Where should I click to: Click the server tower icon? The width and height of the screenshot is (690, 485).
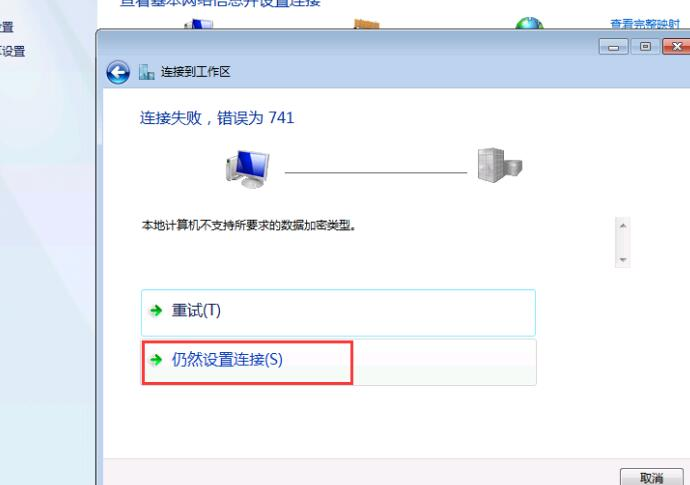pos(500,165)
